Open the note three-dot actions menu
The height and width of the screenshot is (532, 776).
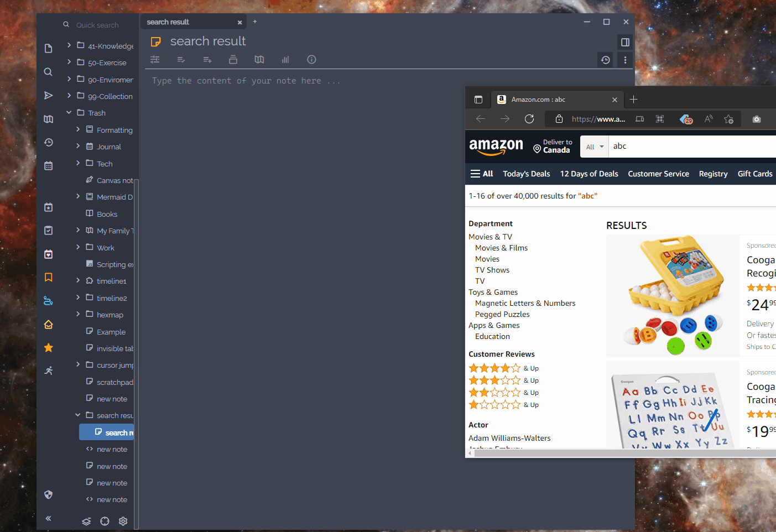[625, 60]
